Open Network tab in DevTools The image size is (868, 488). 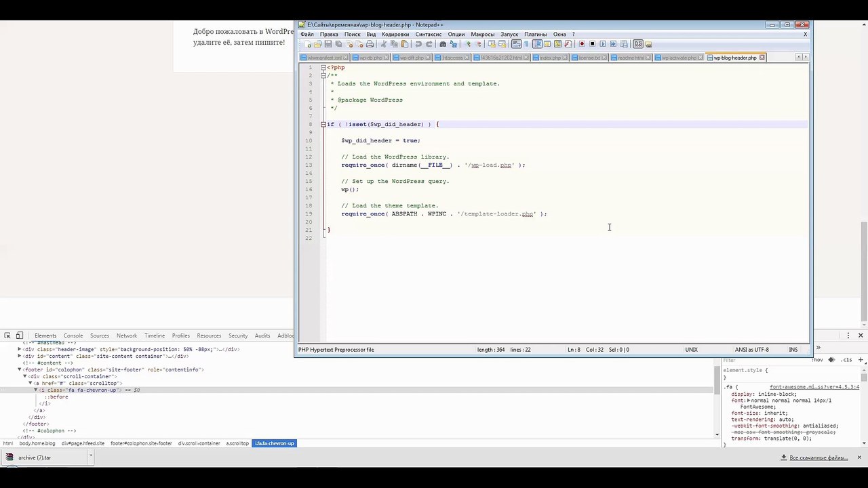point(127,335)
